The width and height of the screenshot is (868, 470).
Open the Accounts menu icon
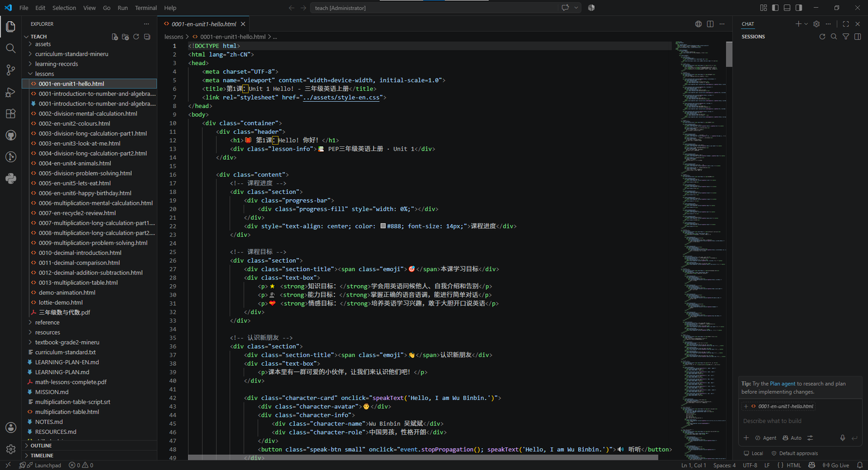point(10,427)
